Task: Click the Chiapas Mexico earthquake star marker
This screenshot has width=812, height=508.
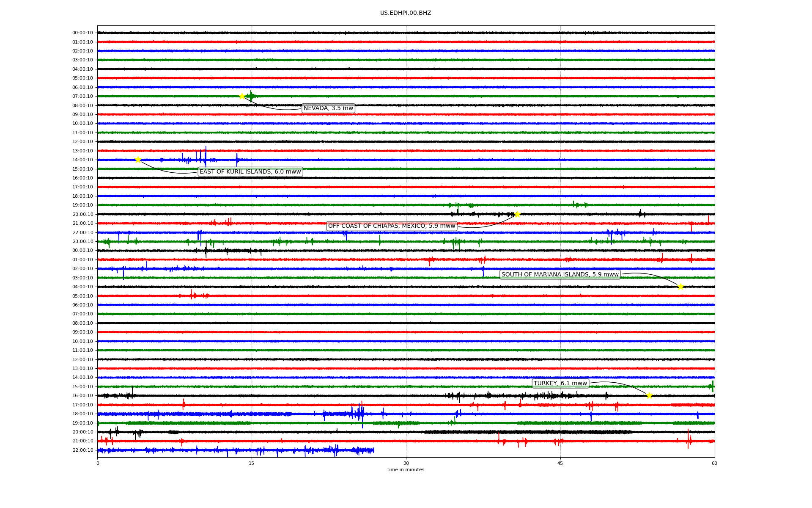Action: tap(517, 214)
